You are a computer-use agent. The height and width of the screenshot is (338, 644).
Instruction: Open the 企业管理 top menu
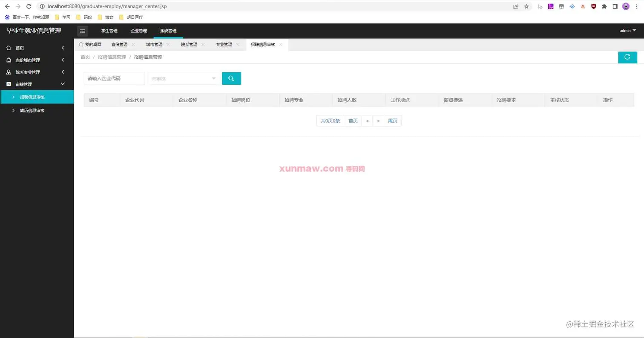point(139,31)
